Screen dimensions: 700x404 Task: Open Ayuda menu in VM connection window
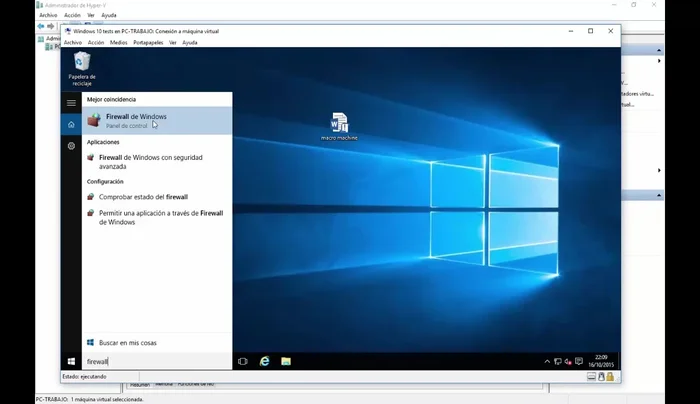[x=190, y=43]
